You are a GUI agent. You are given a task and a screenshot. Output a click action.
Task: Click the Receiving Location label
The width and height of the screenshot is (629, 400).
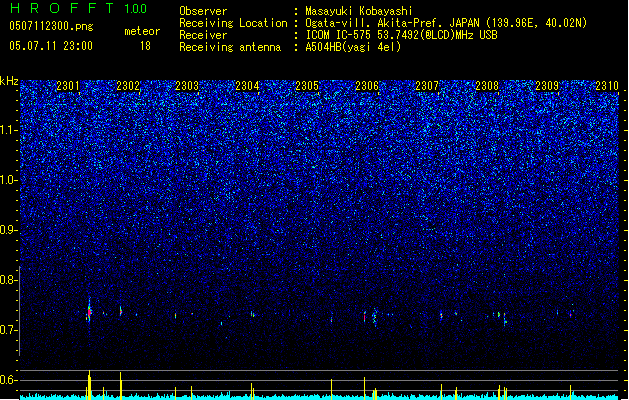click(233, 23)
